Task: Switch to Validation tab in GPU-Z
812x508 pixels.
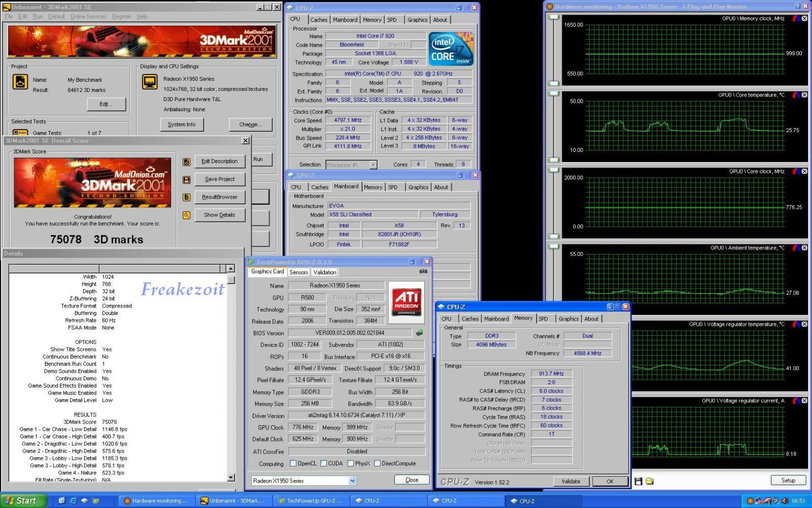Action: click(324, 272)
